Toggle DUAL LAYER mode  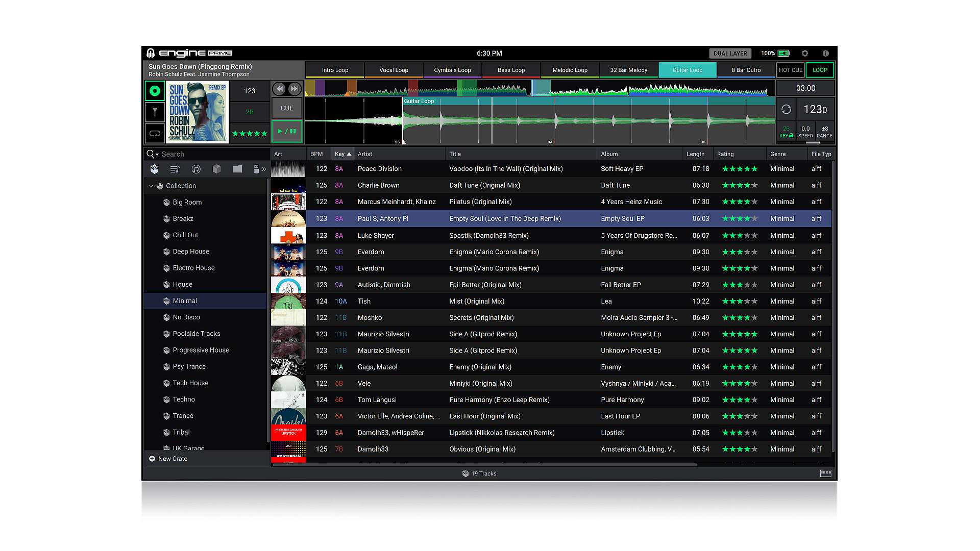[x=730, y=53]
